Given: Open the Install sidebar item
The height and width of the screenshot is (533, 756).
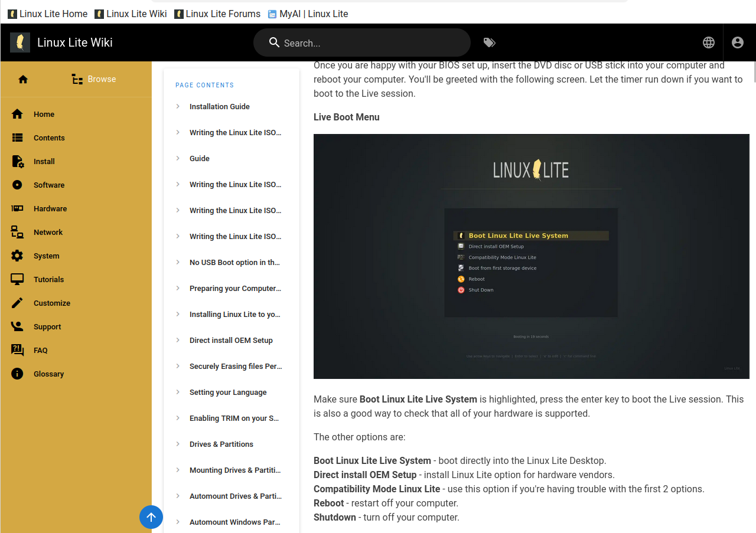Looking at the screenshot, I should [76, 162].
